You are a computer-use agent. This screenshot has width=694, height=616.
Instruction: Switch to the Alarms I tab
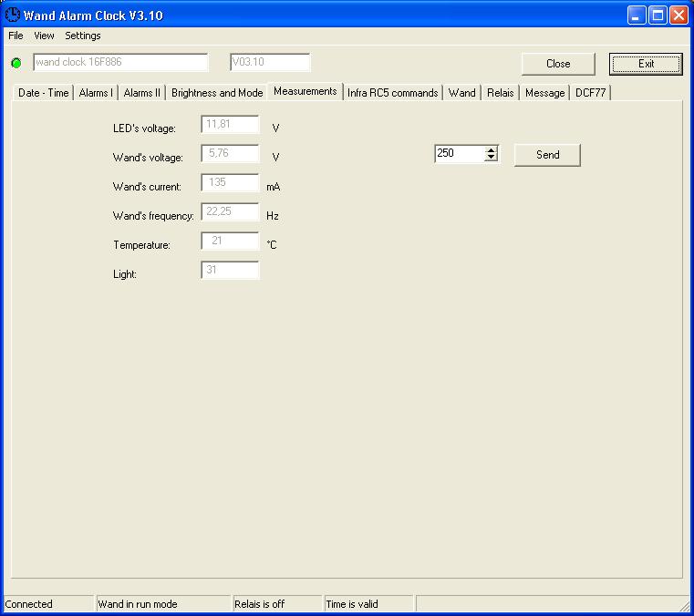(x=96, y=93)
